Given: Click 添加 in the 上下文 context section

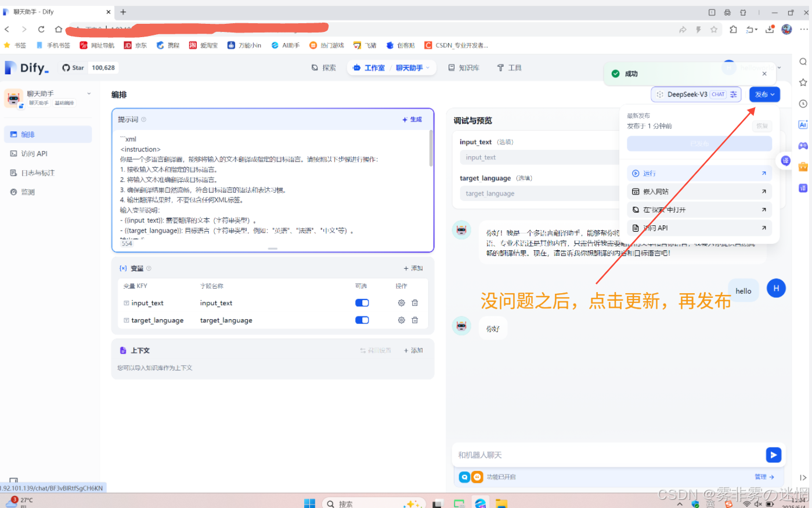Looking at the screenshot, I should (x=413, y=350).
